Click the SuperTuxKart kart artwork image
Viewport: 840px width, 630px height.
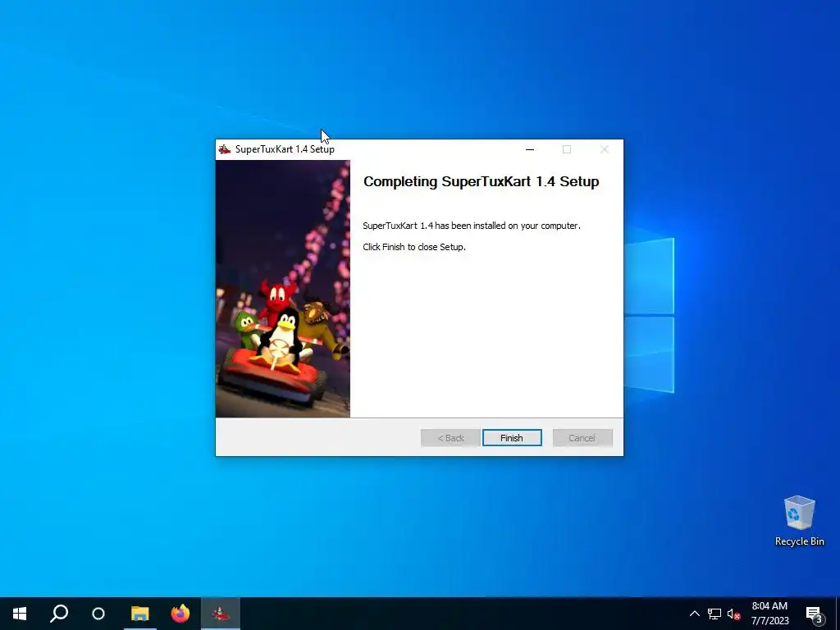pos(283,289)
